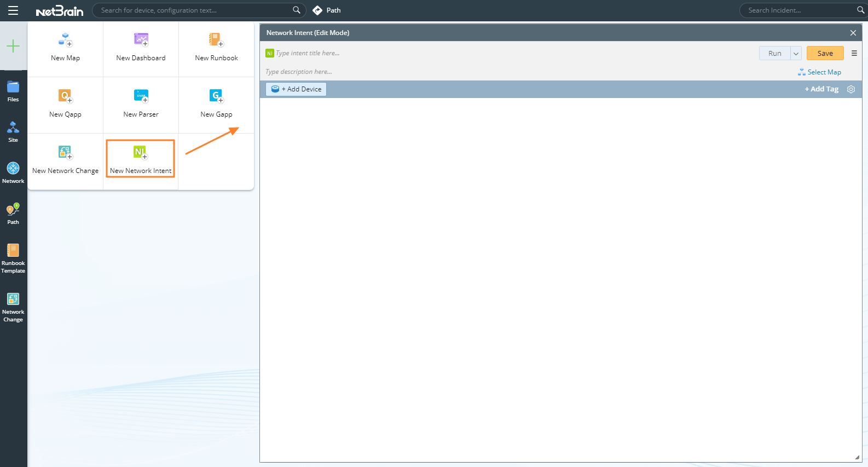Click the Add Device button
868x467 pixels.
tap(296, 89)
